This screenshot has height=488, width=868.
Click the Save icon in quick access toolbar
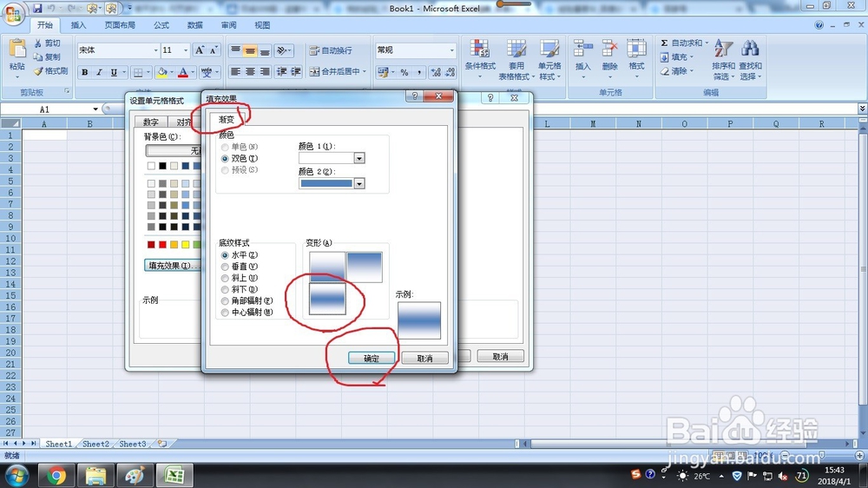(x=37, y=9)
